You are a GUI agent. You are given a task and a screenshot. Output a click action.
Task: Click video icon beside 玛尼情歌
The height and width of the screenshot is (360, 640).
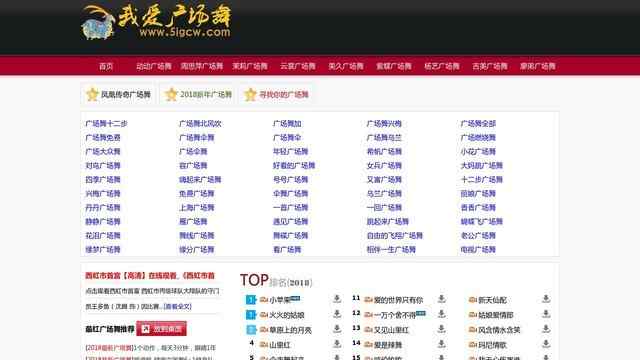[473, 345]
